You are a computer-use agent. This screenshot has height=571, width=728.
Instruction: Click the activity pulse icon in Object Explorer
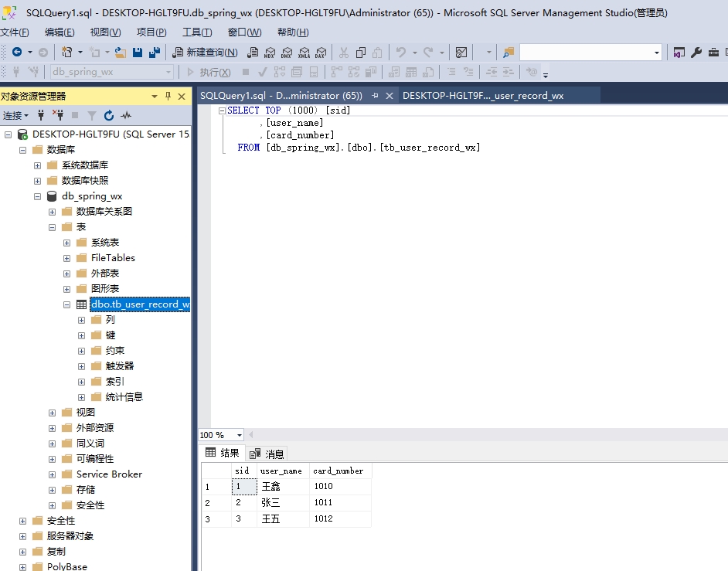(x=126, y=115)
